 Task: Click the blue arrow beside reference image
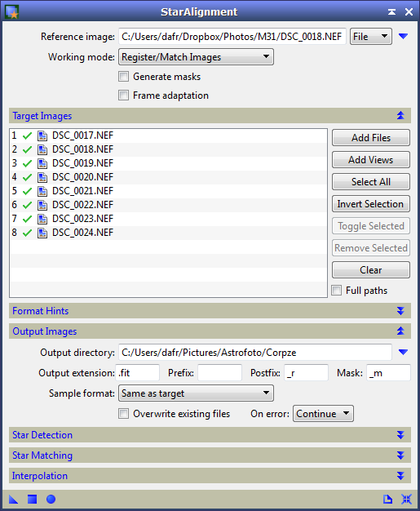pyautogui.click(x=403, y=36)
